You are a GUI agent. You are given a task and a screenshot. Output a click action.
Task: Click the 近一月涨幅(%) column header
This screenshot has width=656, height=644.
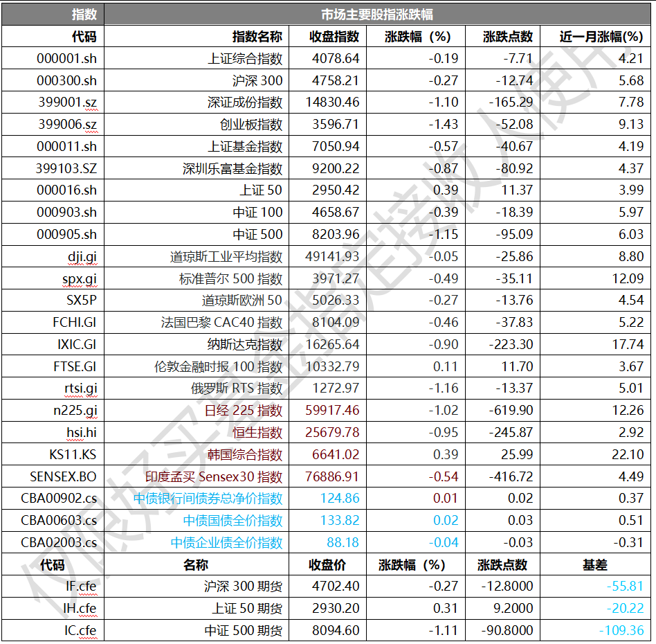[x=601, y=37]
